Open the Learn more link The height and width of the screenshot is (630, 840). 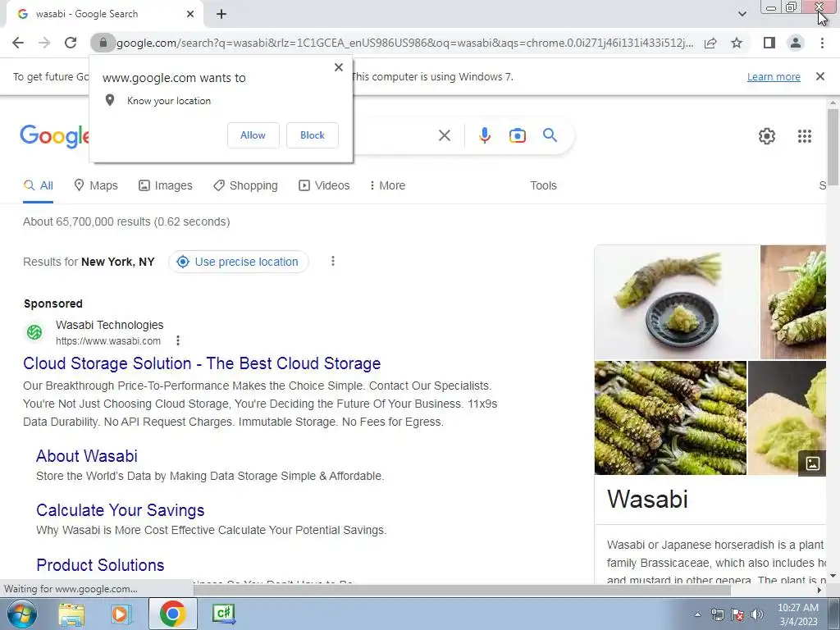coord(774,76)
